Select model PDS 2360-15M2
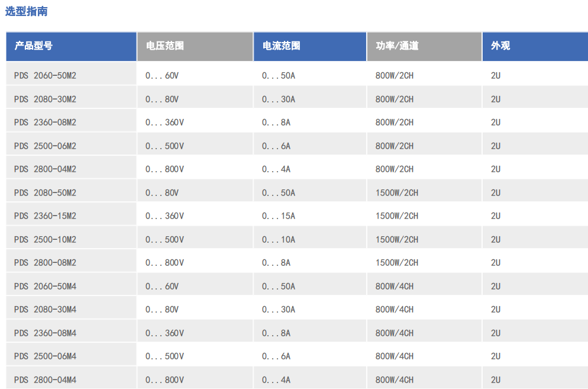 coord(45,216)
